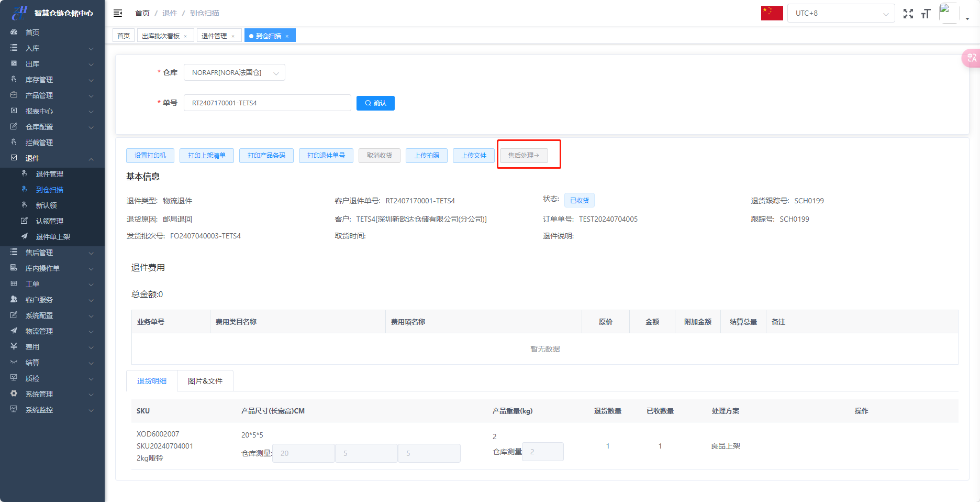Image resolution: width=980 pixels, height=502 pixels.
Task: Click the translate floating icon
Action: point(971,58)
